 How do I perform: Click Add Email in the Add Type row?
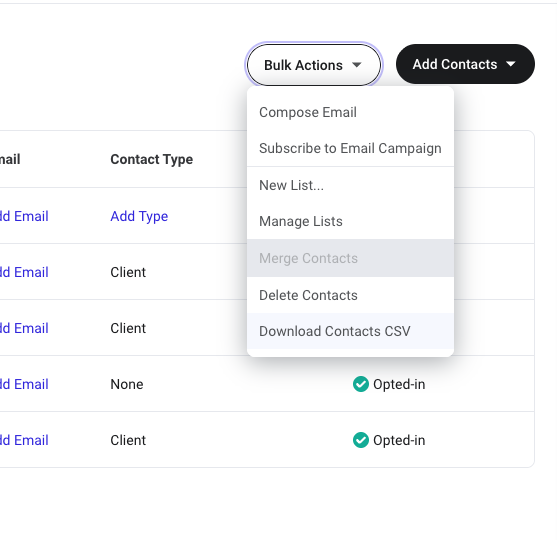[24, 216]
